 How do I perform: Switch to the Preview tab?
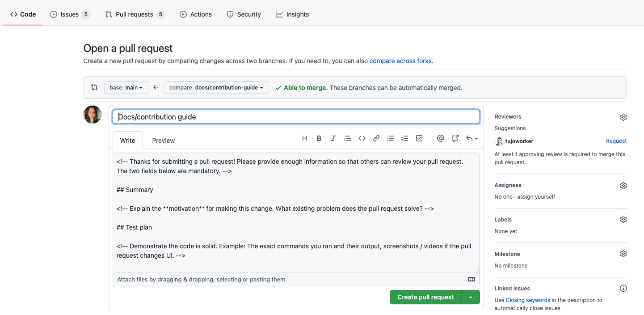(x=163, y=140)
